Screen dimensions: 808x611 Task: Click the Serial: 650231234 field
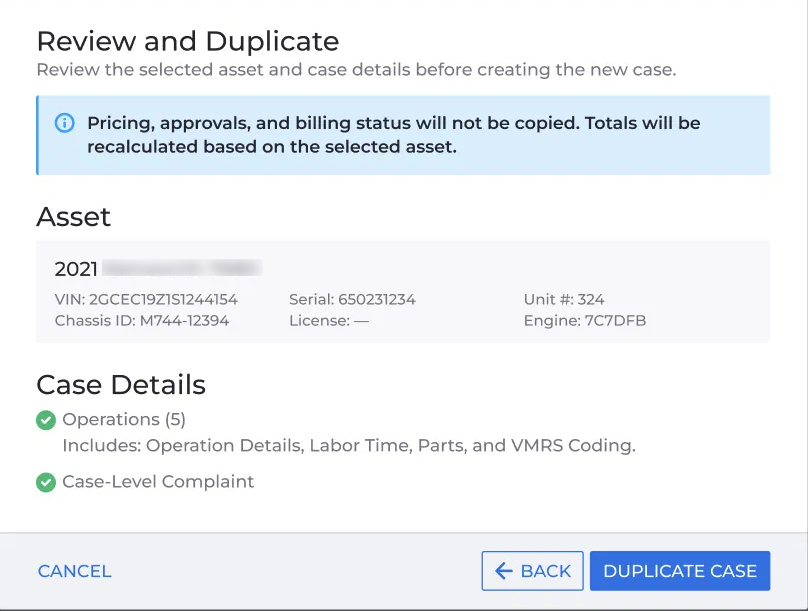(x=352, y=299)
